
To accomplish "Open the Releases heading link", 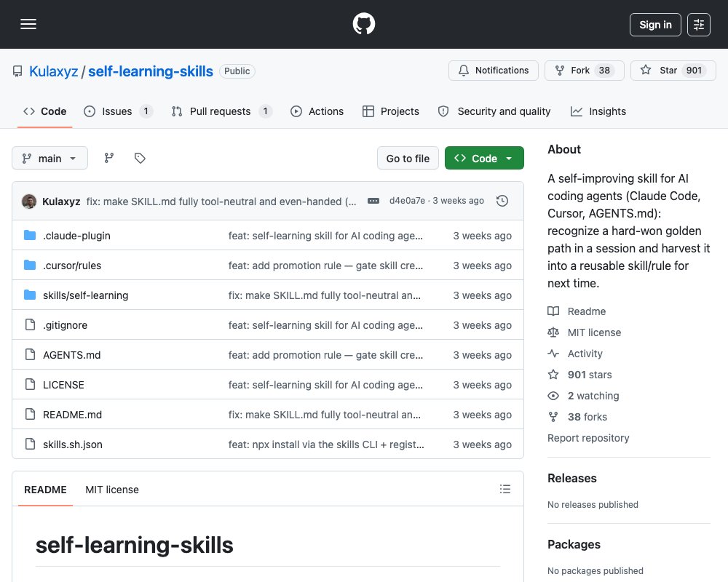I will (x=572, y=478).
